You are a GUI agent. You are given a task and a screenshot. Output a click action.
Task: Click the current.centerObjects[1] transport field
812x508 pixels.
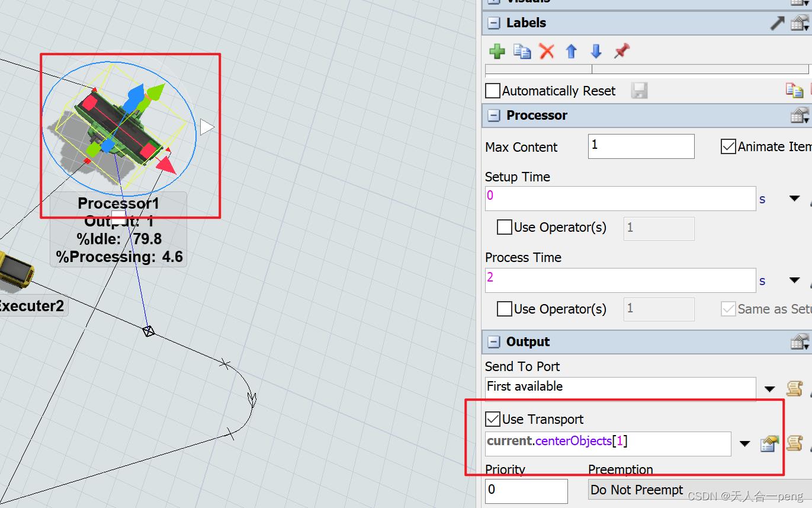pos(608,443)
